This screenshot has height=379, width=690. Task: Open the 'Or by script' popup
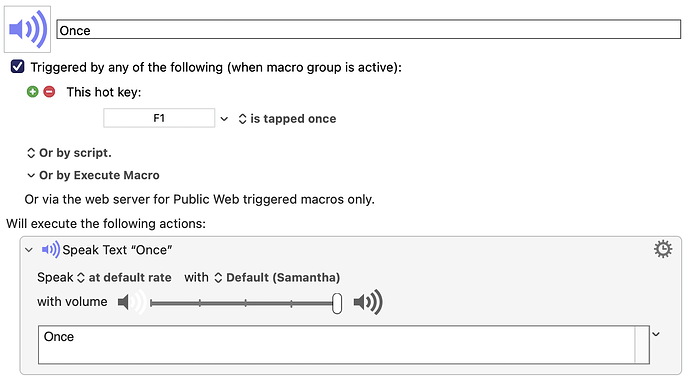pos(70,153)
